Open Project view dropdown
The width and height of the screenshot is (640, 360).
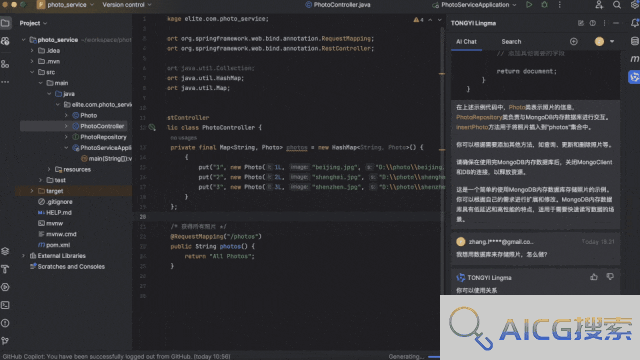coord(33,23)
